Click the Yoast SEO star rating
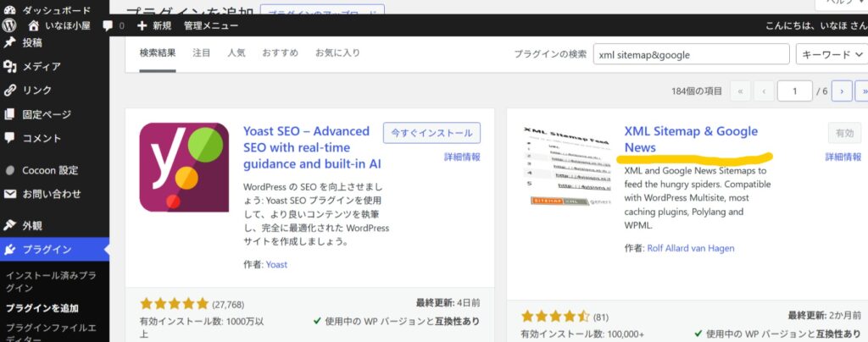This screenshot has width=868, height=342. tap(175, 304)
